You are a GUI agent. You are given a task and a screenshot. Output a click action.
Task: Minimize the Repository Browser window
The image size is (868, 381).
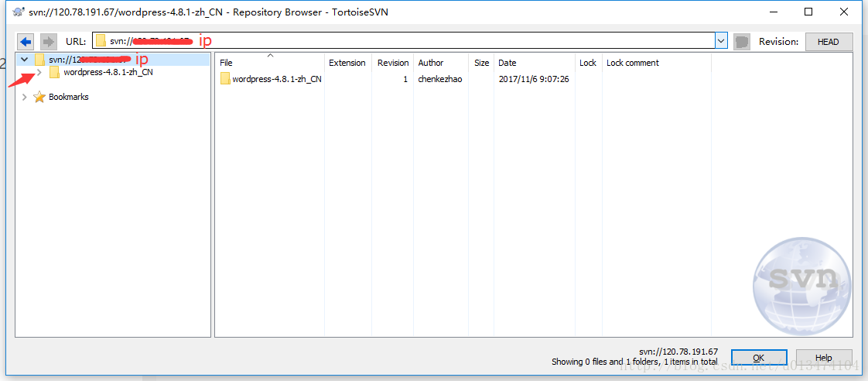(774, 12)
